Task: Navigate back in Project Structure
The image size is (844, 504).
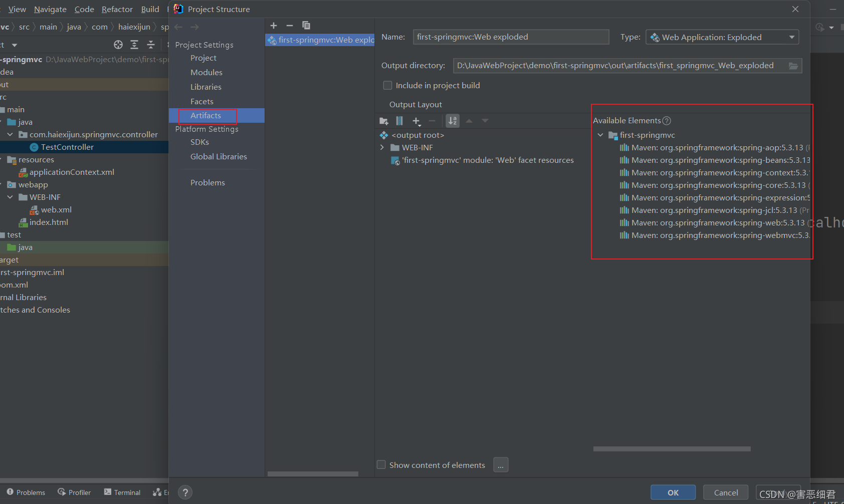Action: pyautogui.click(x=178, y=27)
